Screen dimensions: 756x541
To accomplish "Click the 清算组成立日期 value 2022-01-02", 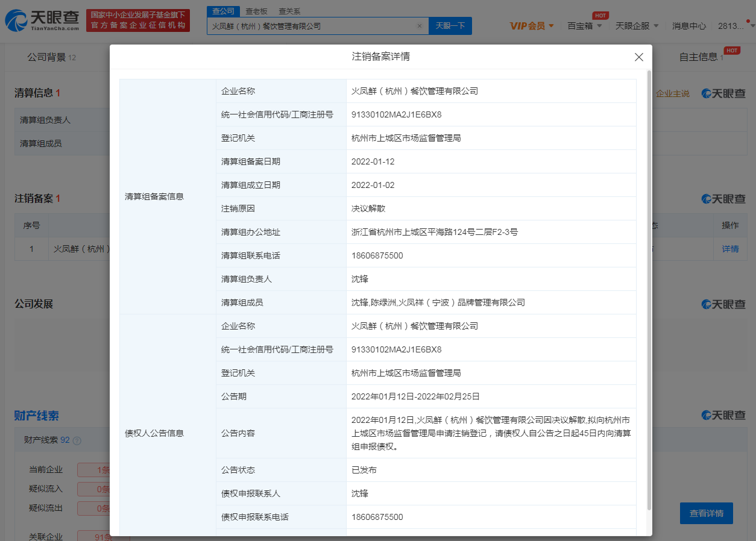I will pos(373,185).
